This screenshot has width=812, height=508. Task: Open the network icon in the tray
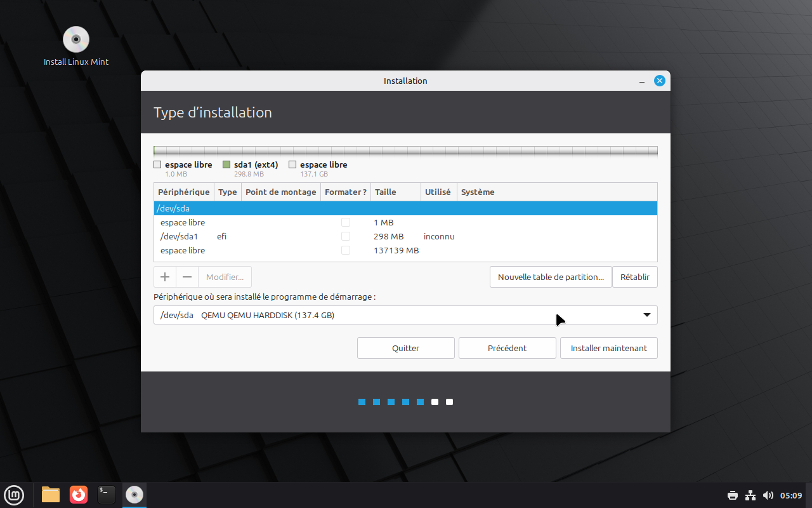pos(750,495)
